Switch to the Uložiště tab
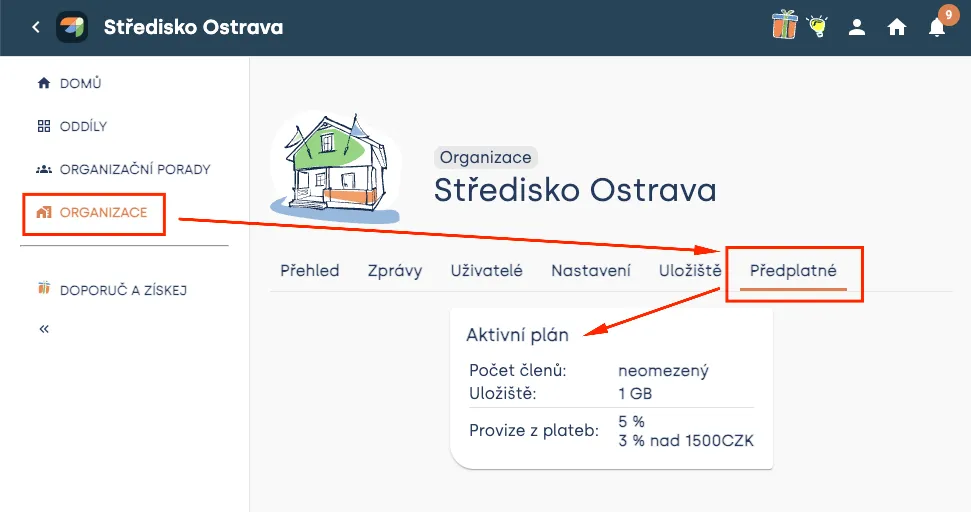This screenshot has height=512, width=971. point(690,271)
